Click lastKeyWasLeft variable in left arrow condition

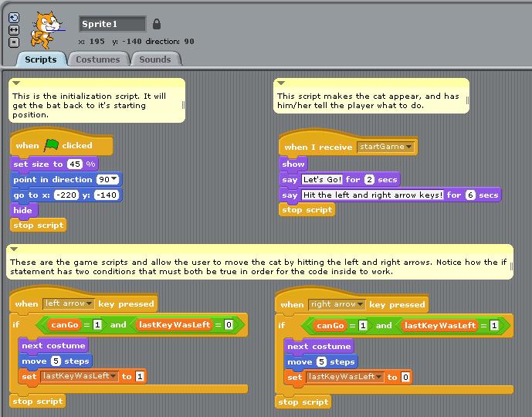[x=175, y=324]
